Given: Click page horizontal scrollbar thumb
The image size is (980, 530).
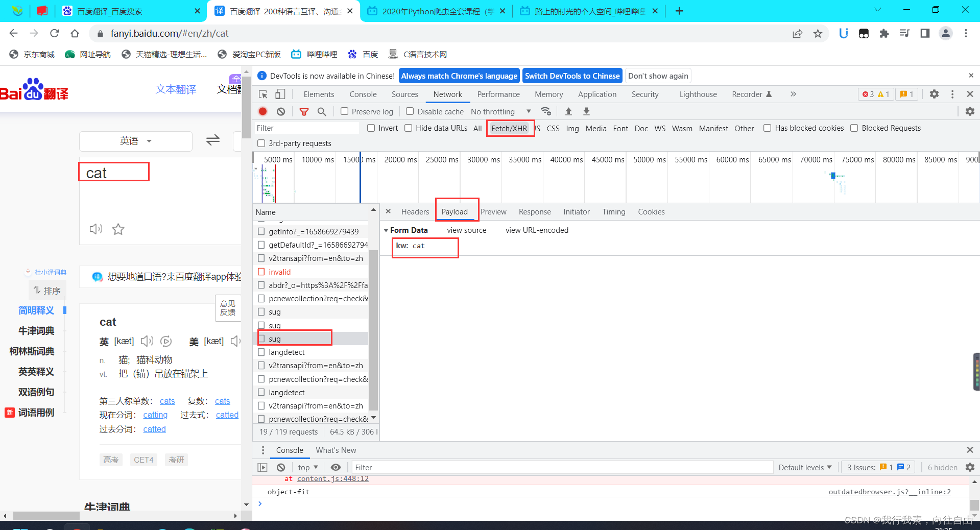Looking at the screenshot, I should click(46, 516).
